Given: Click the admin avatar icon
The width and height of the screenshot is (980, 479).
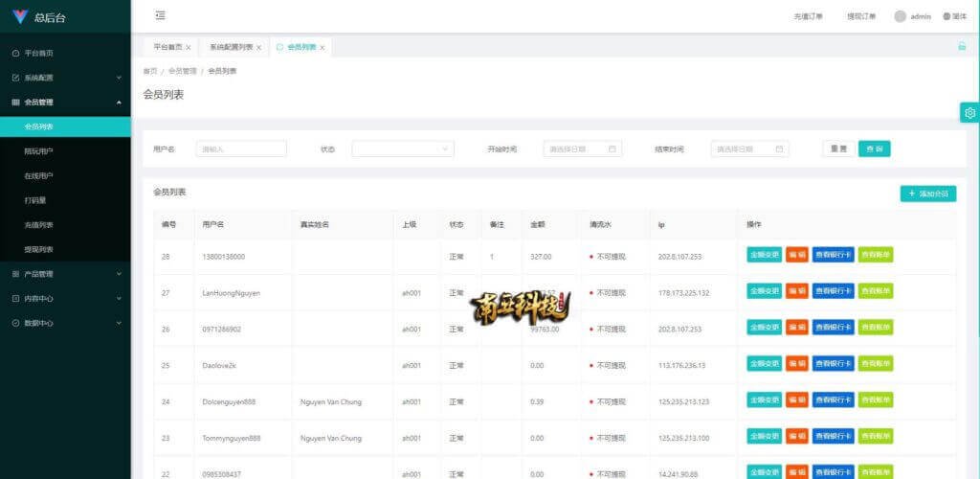Looking at the screenshot, I should coord(900,16).
